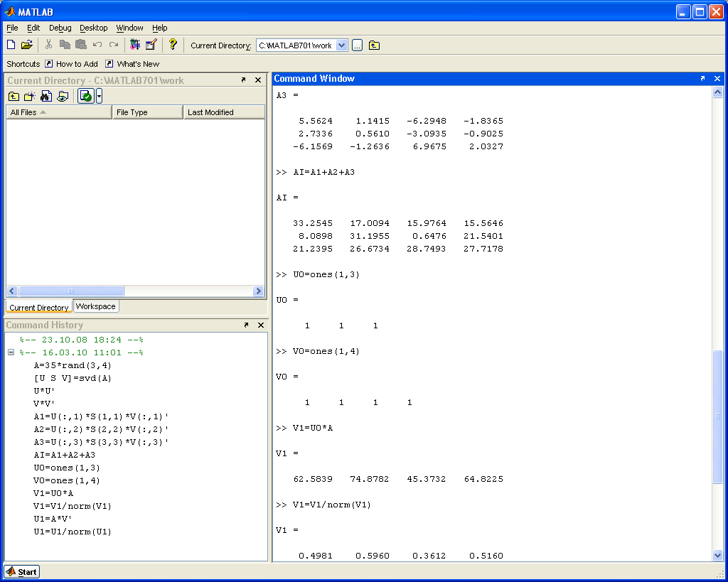The height and width of the screenshot is (582, 728).
Task: Click file list horizontal scrollbar thumb
Action: click(71, 291)
